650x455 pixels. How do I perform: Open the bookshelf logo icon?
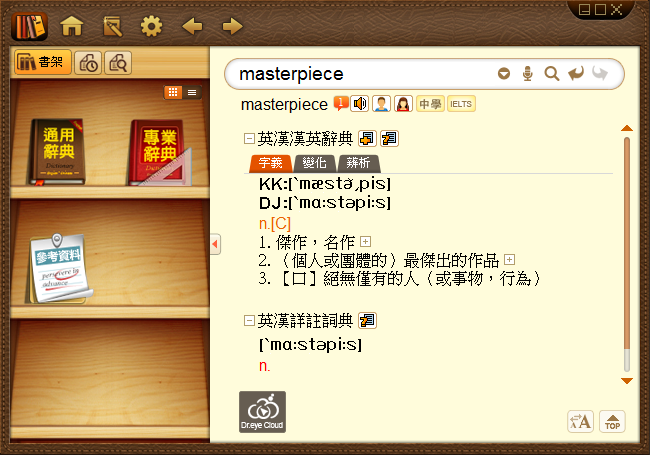tap(29, 27)
